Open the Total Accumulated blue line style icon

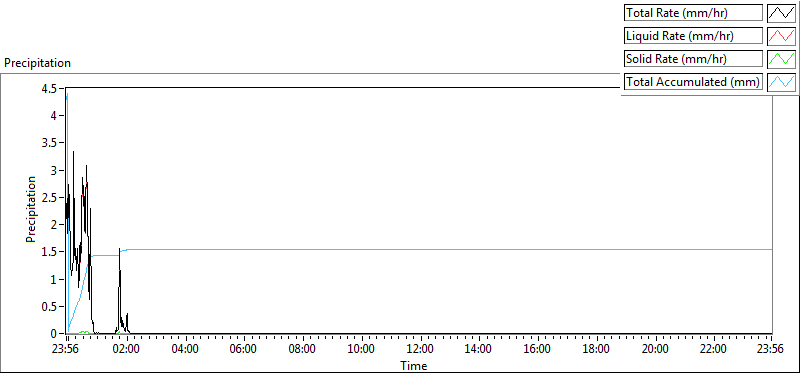782,82
